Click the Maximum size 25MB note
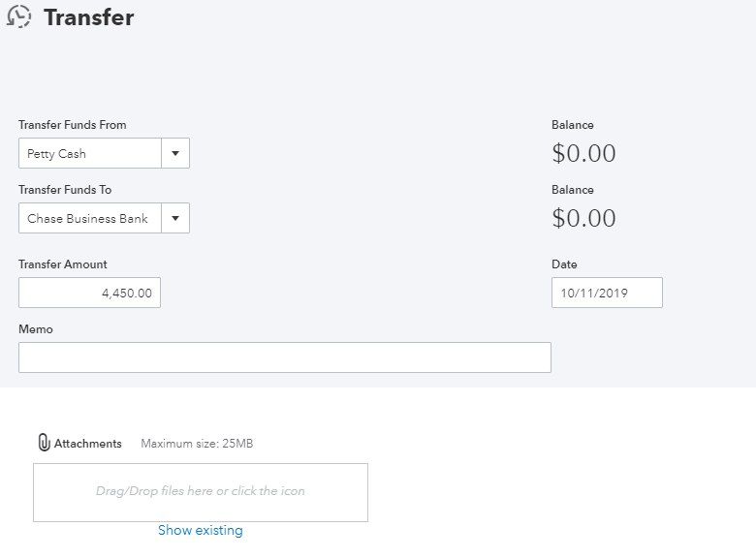This screenshot has height=558, width=756. pos(197,444)
